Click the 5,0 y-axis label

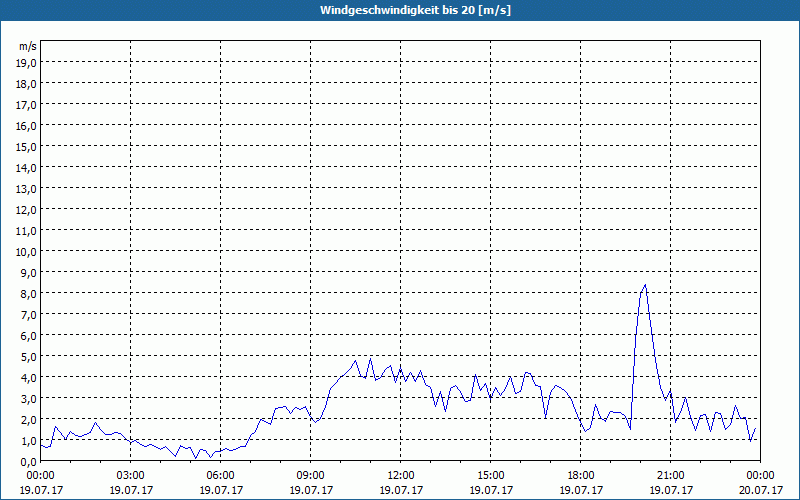click(x=30, y=357)
